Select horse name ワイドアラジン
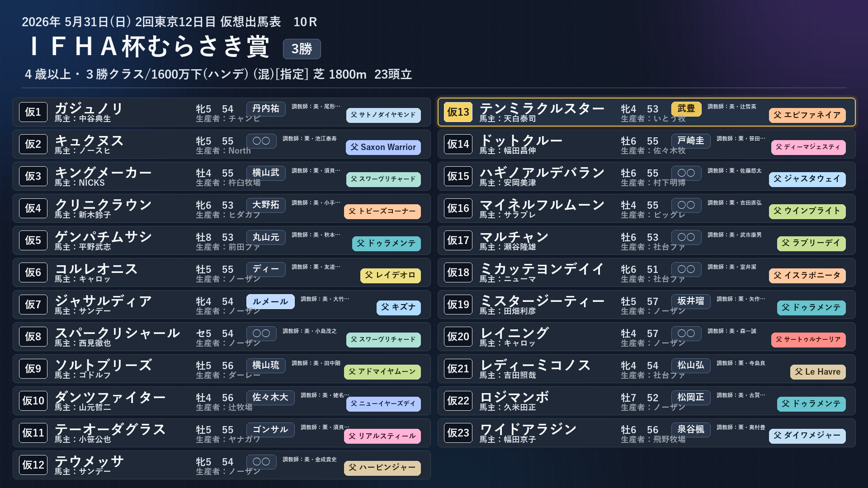The height and width of the screenshot is (488, 868). (528, 429)
